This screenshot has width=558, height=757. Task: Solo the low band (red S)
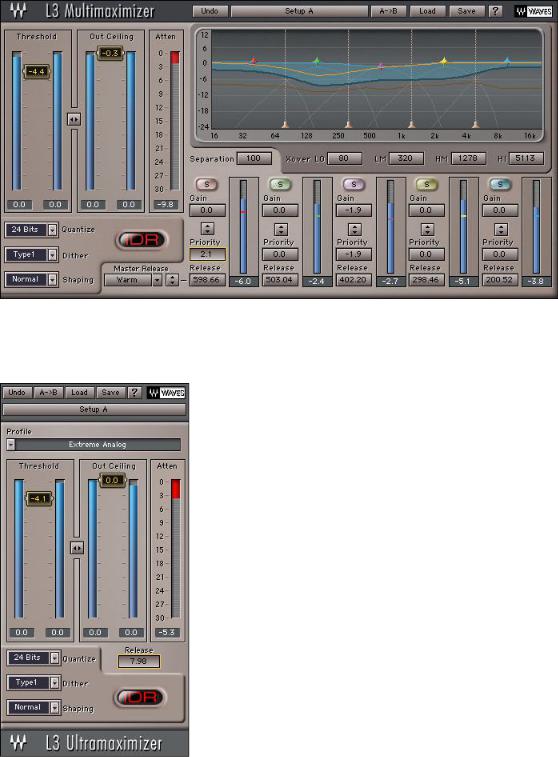[x=207, y=184]
